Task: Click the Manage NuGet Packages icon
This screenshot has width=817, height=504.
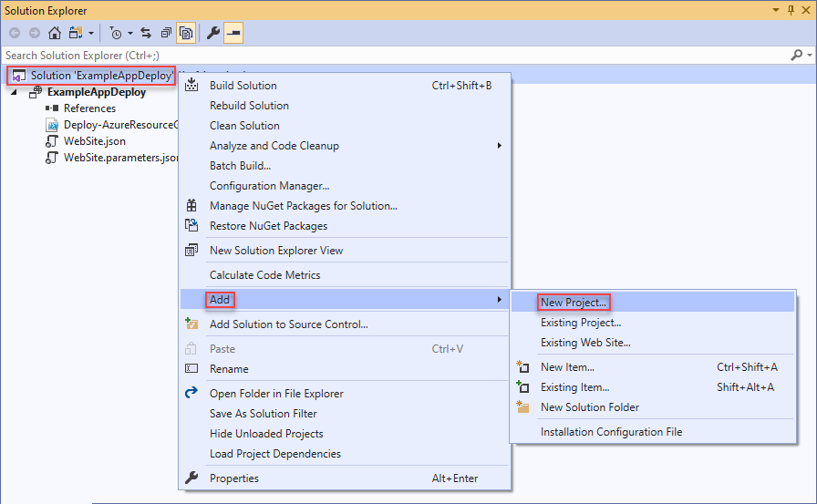Action: [191, 205]
